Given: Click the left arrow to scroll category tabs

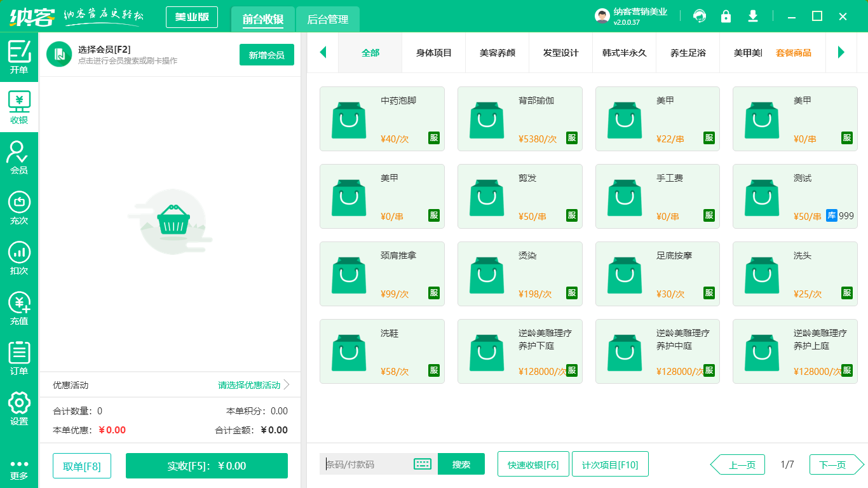Looking at the screenshot, I should 323,53.
